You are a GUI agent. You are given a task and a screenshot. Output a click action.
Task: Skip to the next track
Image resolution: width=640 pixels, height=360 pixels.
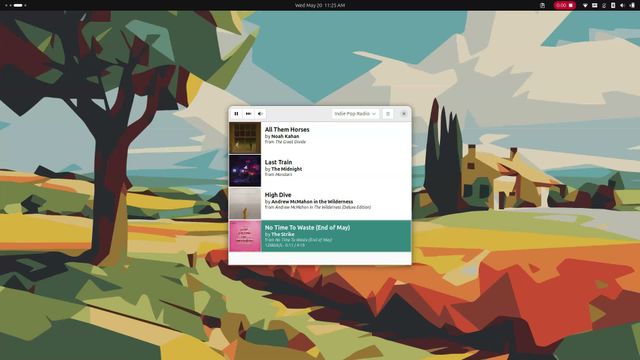point(248,114)
